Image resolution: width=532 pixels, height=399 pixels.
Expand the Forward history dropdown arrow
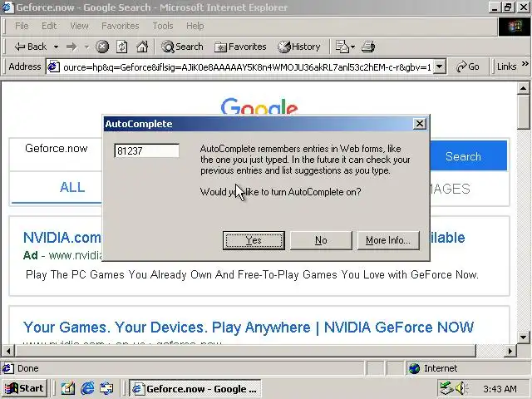pyautogui.click(x=86, y=47)
